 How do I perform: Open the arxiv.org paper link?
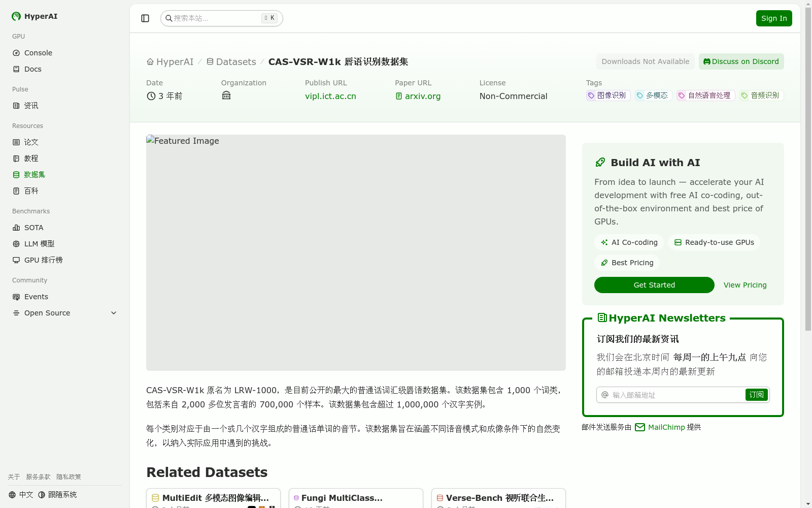click(418, 96)
